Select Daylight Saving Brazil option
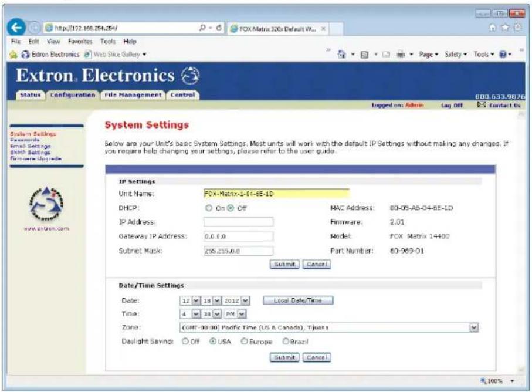This screenshot has height=392, width=532. pyautogui.click(x=286, y=341)
